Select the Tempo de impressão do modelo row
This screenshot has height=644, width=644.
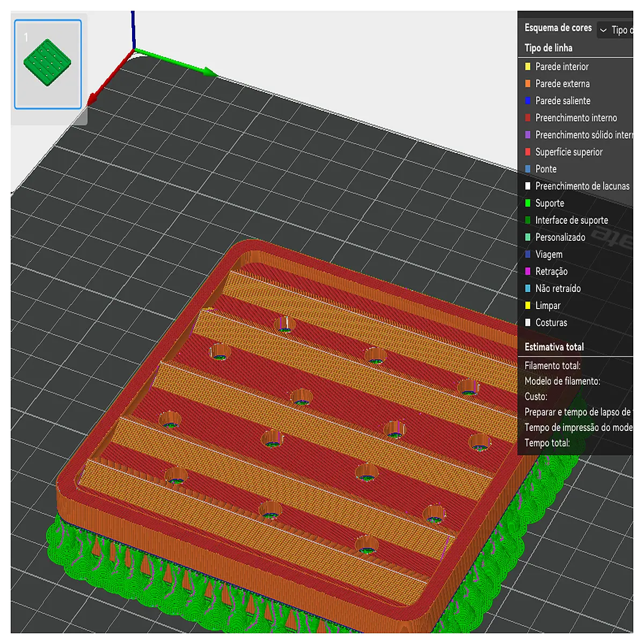pyautogui.click(x=579, y=428)
